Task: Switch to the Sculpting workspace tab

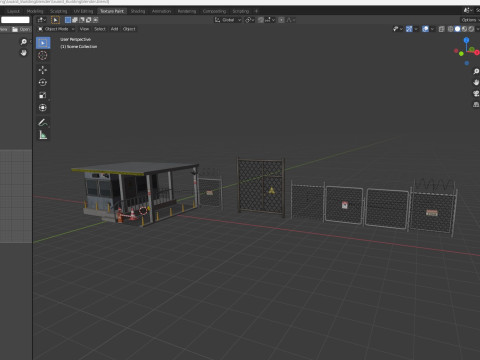Action: pyautogui.click(x=58, y=11)
